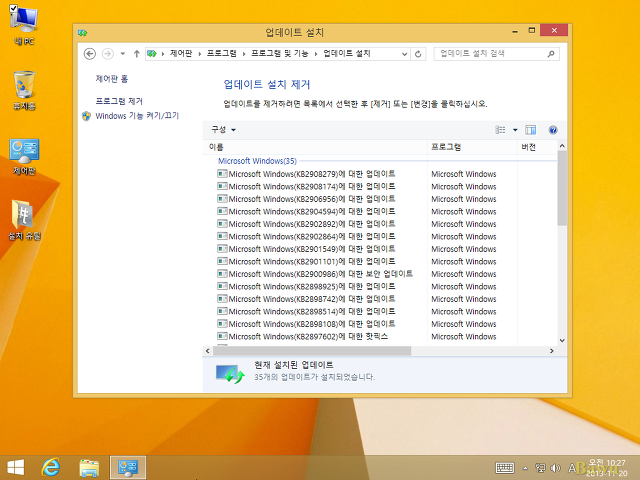Click 프로그램 in the address breadcrumb

pyautogui.click(x=222, y=53)
